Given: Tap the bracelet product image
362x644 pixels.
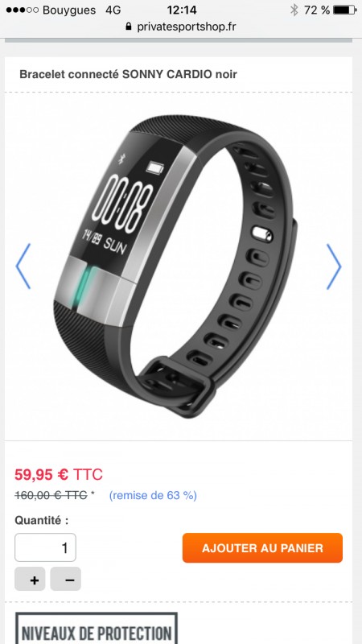Looking at the screenshot, I should click(175, 266).
